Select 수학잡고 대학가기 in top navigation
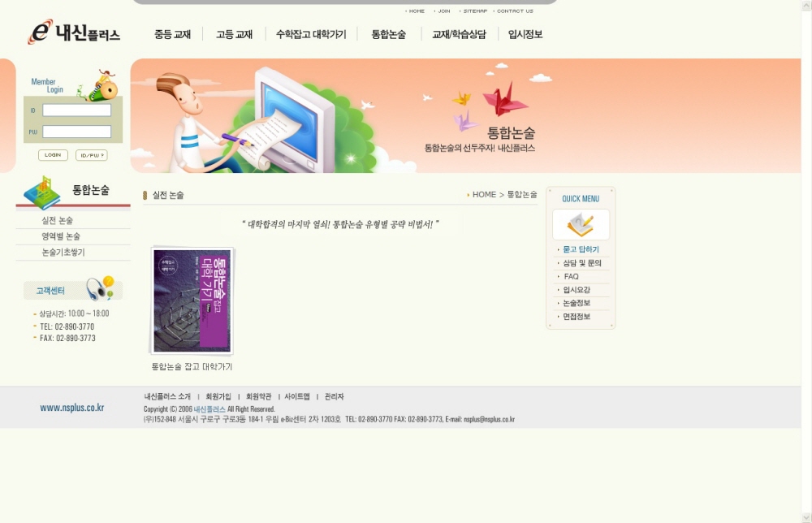The width and height of the screenshot is (812, 523). coord(311,34)
